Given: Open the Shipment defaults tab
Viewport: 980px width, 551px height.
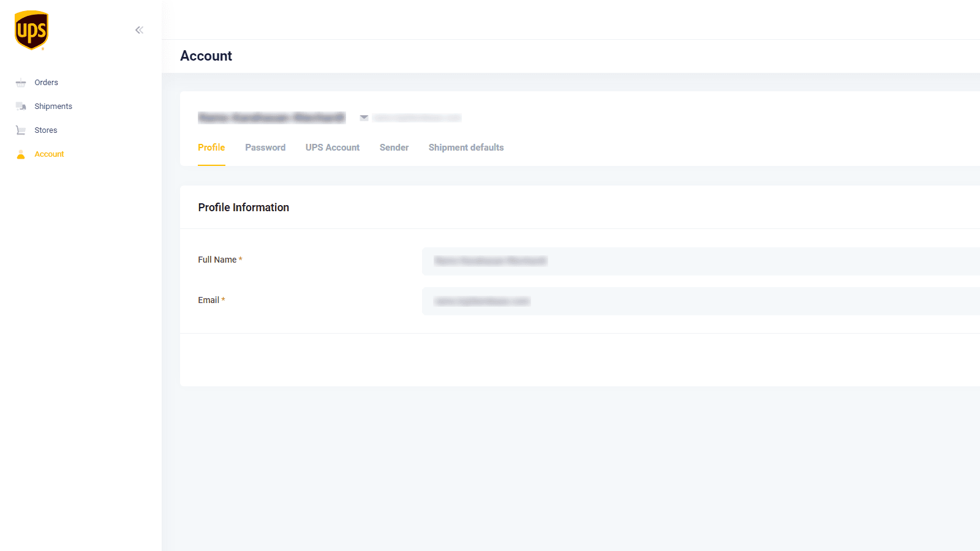Looking at the screenshot, I should click(466, 147).
